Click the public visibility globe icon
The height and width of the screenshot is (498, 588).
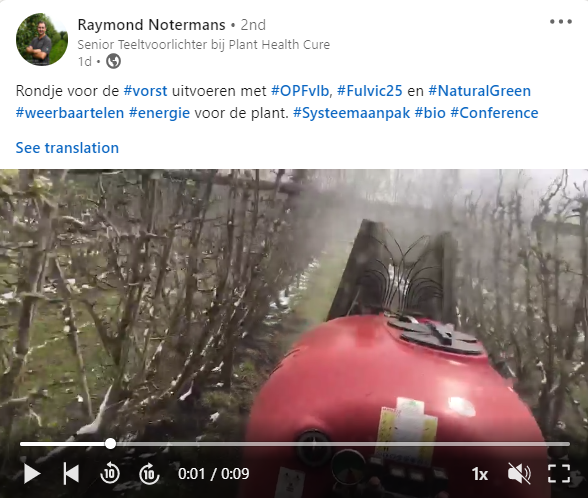pos(113,61)
